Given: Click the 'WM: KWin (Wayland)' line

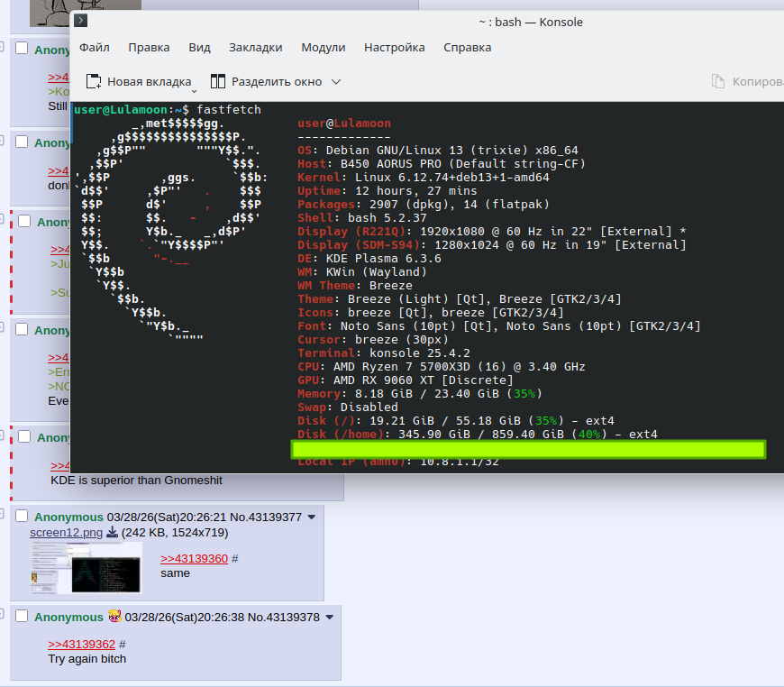Looking at the screenshot, I should [362, 271].
